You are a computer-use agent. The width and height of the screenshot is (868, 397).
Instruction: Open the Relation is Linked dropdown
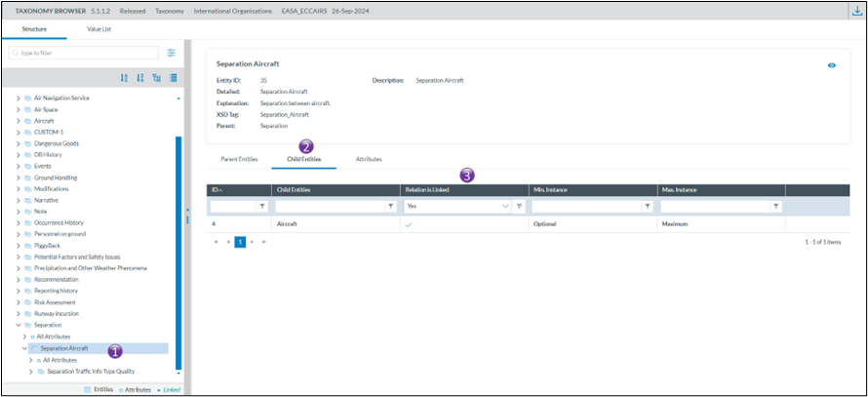[x=504, y=207]
